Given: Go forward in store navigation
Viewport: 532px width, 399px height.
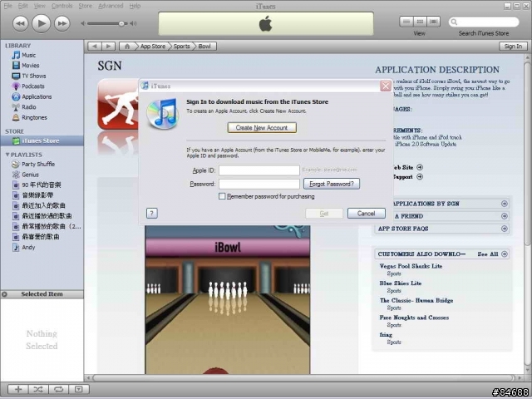Looking at the screenshot, I should coord(108,47).
